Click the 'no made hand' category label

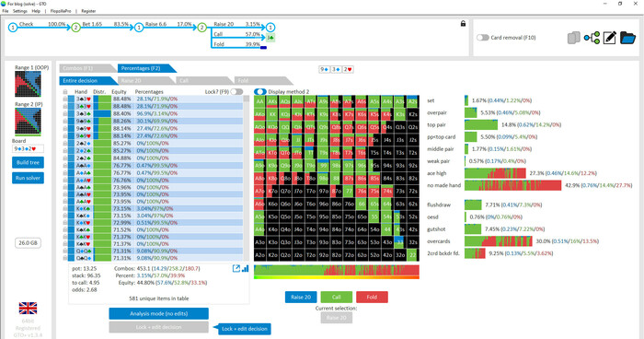tap(444, 185)
